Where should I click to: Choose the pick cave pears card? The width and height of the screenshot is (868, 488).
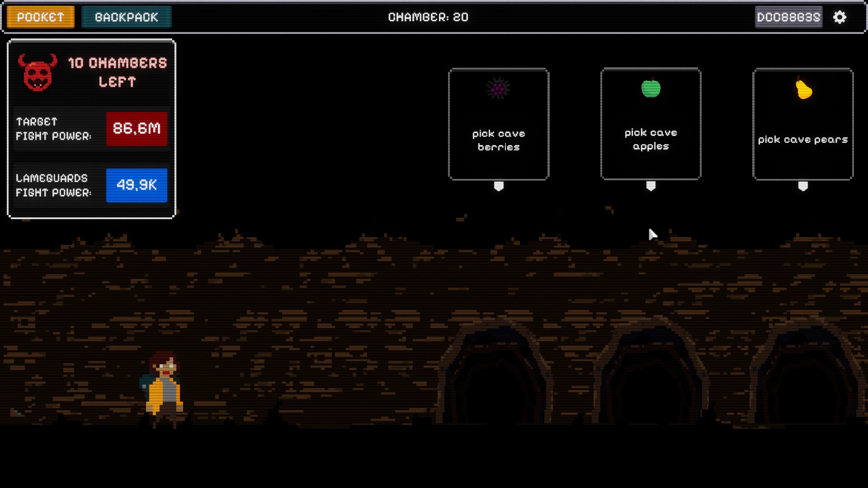803,124
